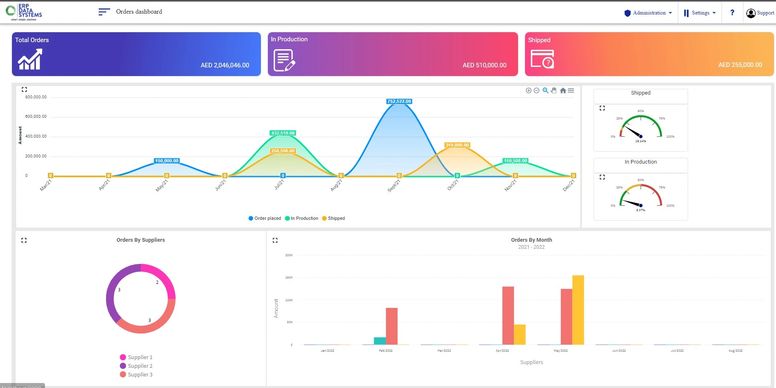Click the ERP Data Systems logo

[24, 12]
